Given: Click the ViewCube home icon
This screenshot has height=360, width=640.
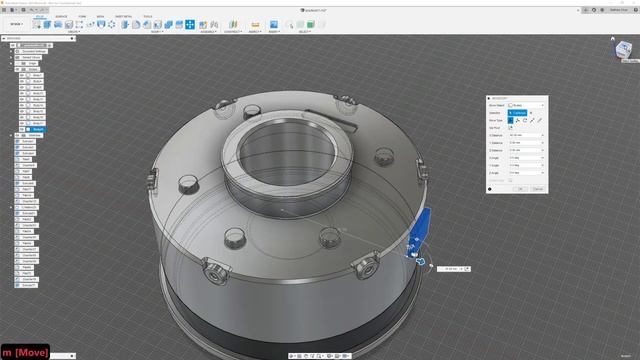Looking at the screenshot, I should pyautogui.click(x=613, y=39).
